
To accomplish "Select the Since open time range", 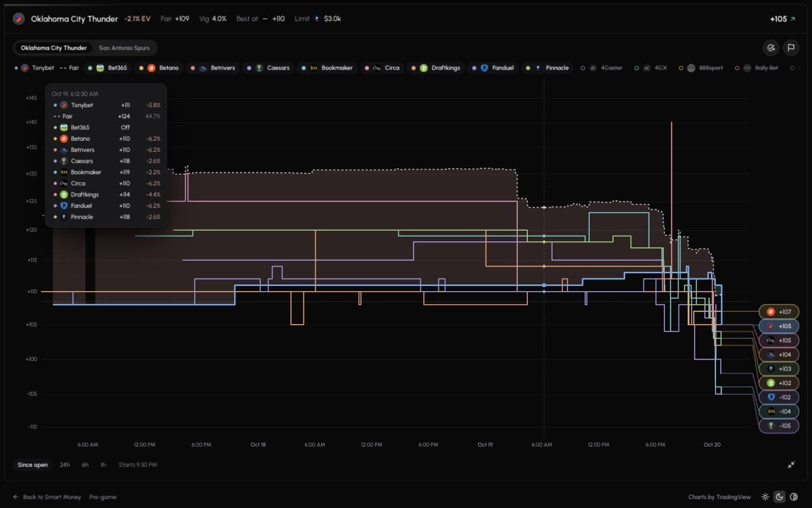I will click(32, 465).
